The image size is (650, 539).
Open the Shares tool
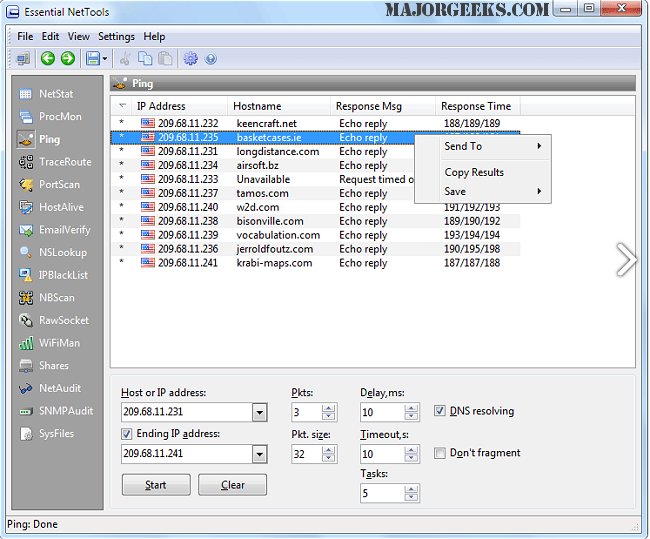[44, 365]
